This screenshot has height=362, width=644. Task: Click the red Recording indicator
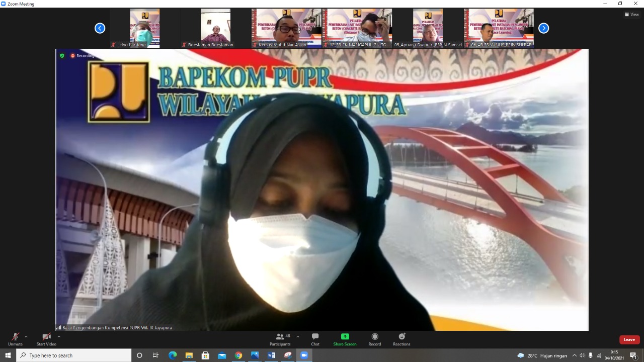tap(83, 55)
